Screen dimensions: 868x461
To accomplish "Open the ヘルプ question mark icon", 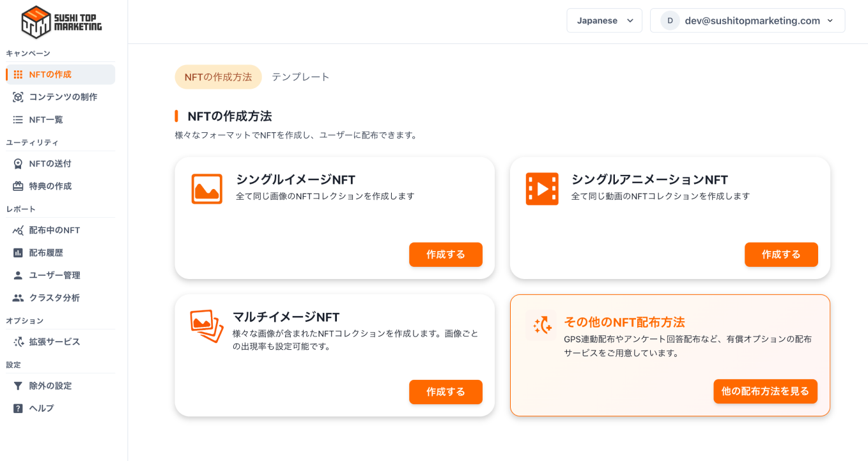I will (18, 409).
